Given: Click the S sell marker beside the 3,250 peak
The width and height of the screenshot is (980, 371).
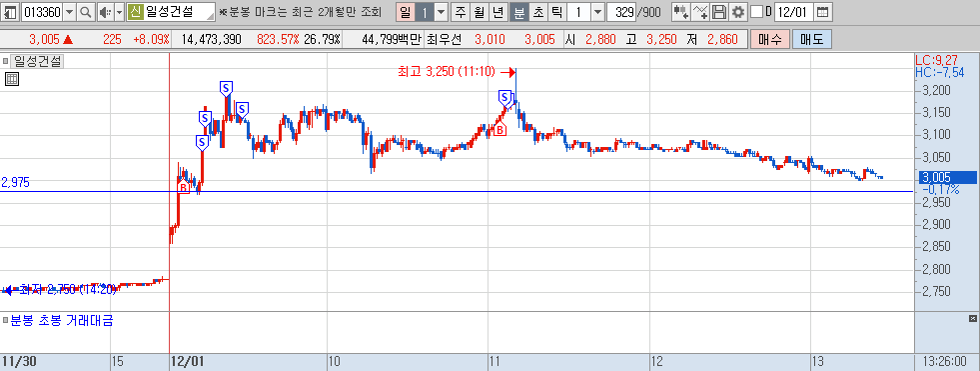Looking at the screenshot, I should coord(505,97).
